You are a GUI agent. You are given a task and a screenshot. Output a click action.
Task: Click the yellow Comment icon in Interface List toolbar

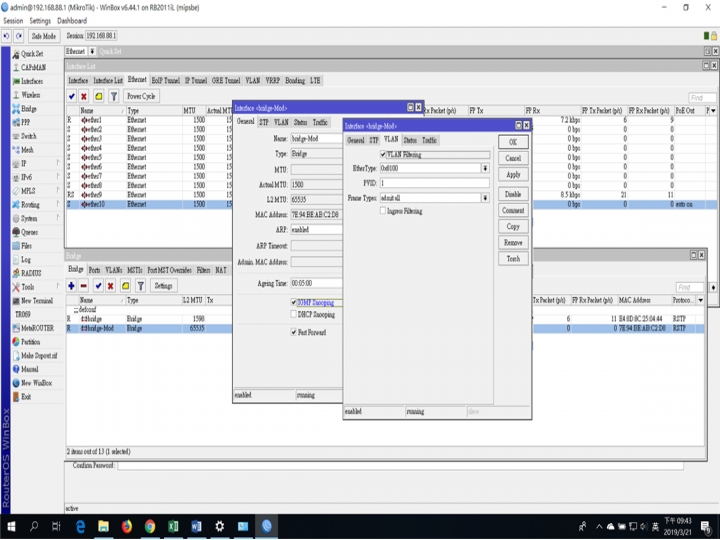pyautogui.click(x=98, y=96)
